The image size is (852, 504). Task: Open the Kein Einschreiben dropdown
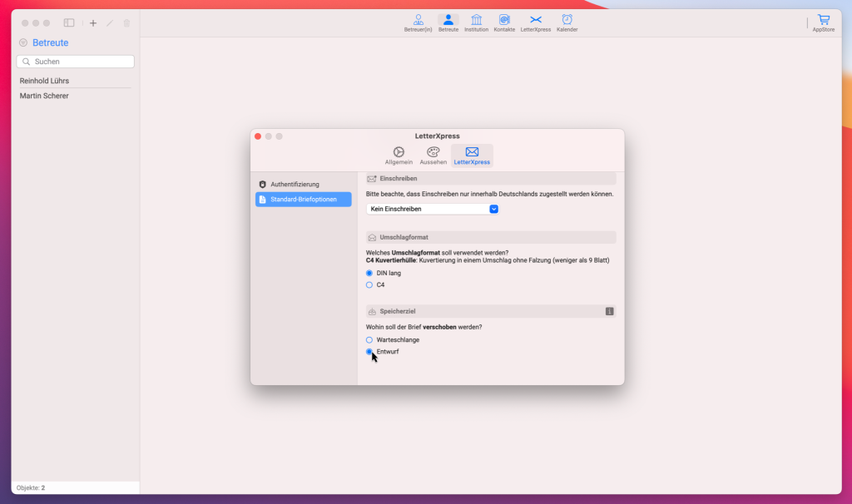point(433,209)
